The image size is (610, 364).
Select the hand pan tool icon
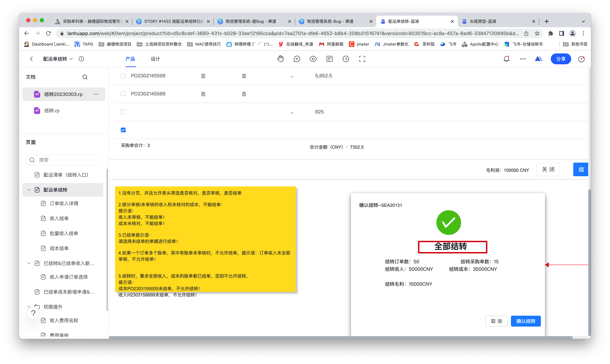(x=280, y=59)
